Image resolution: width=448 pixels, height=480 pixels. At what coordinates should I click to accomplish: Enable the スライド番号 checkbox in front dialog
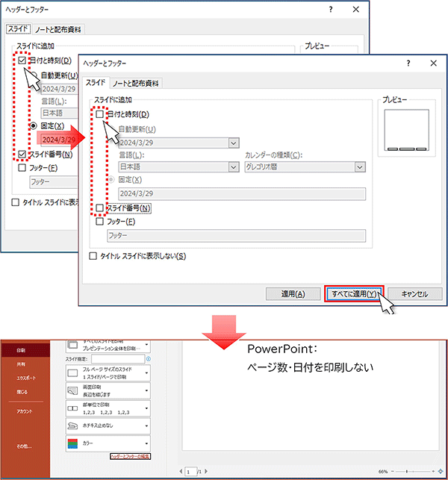(x=100, y=208)
